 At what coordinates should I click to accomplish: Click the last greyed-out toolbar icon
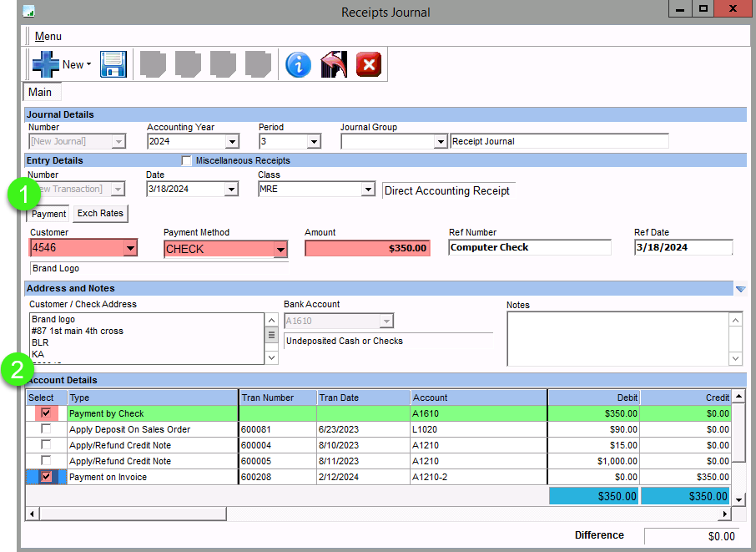click(258, 64)
